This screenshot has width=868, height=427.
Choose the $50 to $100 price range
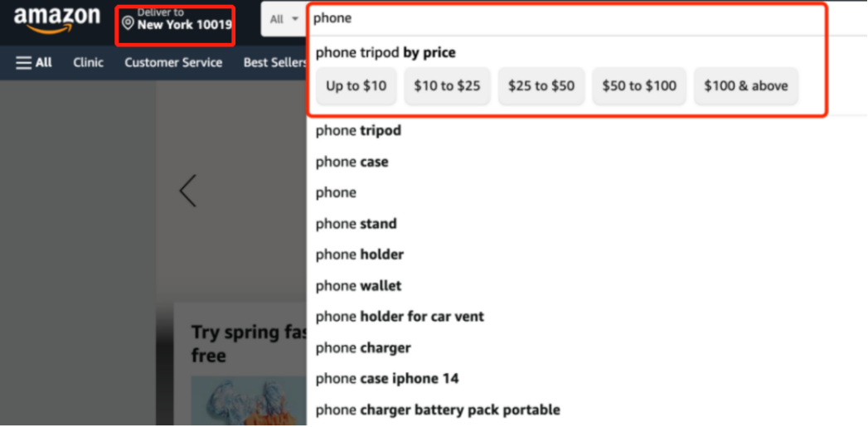[x=639, y=85]
